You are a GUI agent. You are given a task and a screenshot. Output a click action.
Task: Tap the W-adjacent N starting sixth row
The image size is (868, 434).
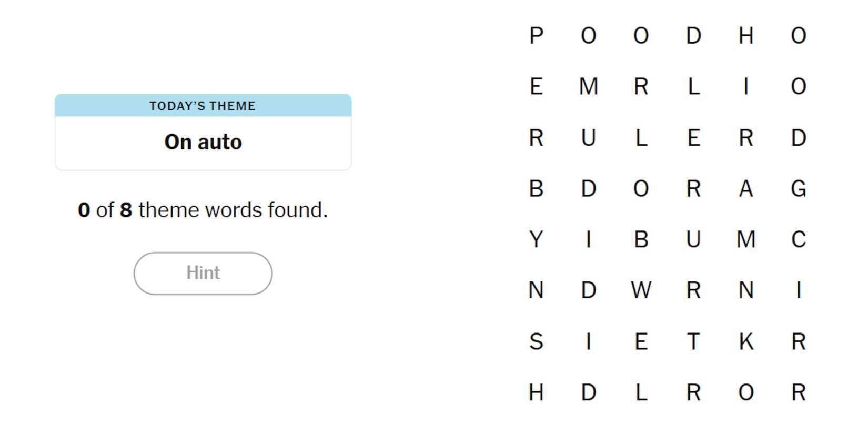click(536, 290)
